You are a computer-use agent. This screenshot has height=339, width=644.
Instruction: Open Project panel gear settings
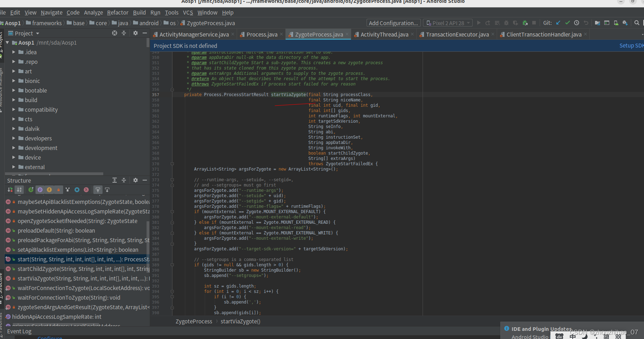point(136,33)
